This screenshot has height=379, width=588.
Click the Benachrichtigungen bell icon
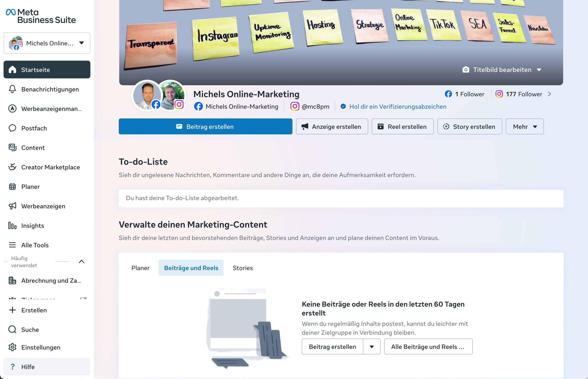12,89
